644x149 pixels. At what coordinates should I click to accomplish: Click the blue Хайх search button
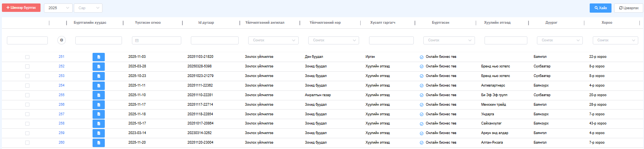[x=600, y=8]
